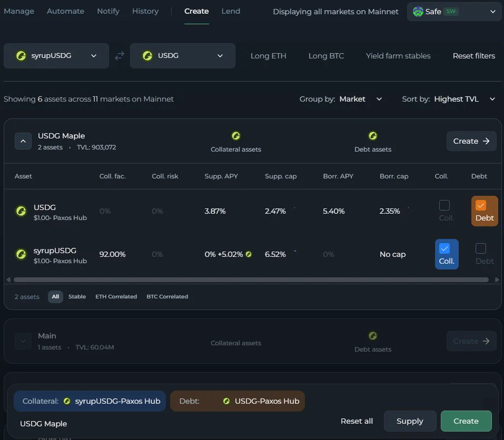The image size is (504, 440).
Task: Click the green Create button
Action: (x=466, y=421)
